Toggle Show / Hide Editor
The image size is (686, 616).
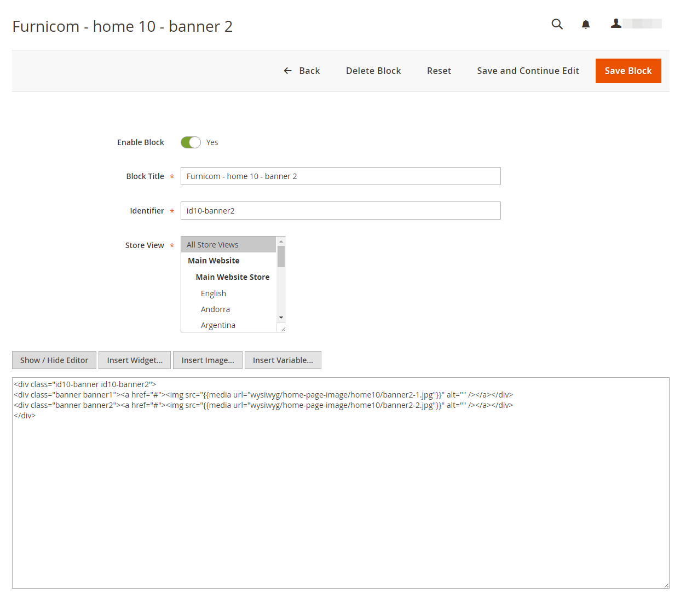[54, 360]
